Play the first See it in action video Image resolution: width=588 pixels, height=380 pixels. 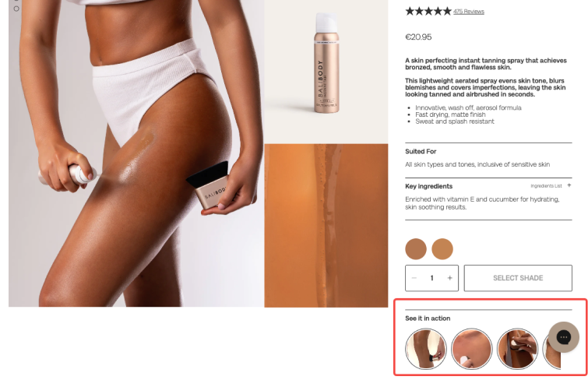click(x=426, y=349)
